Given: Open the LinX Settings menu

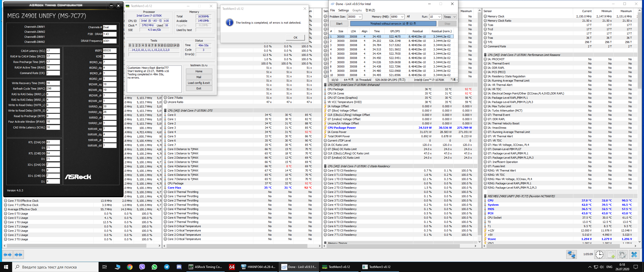Looking at the screenshot, I should [343, 10].
